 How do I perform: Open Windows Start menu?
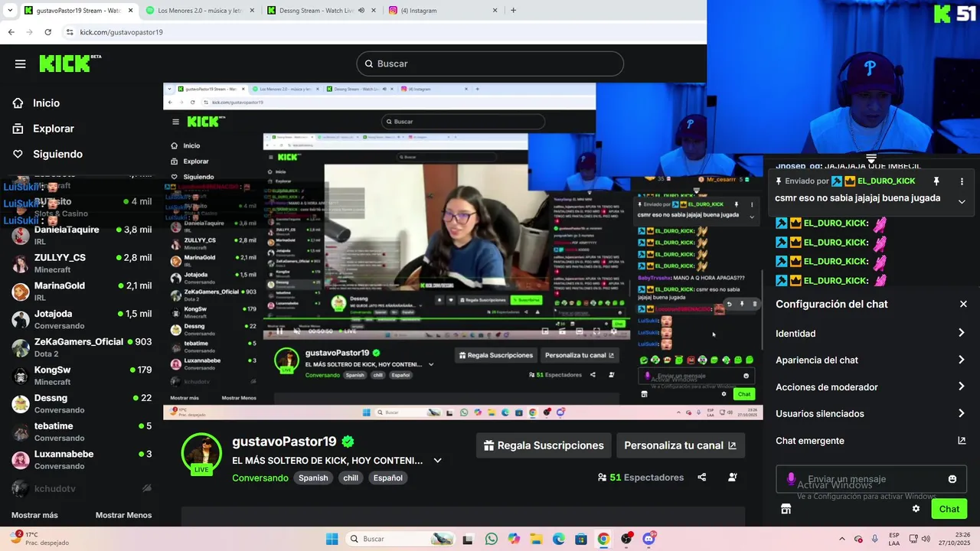[x=332, y=539]
